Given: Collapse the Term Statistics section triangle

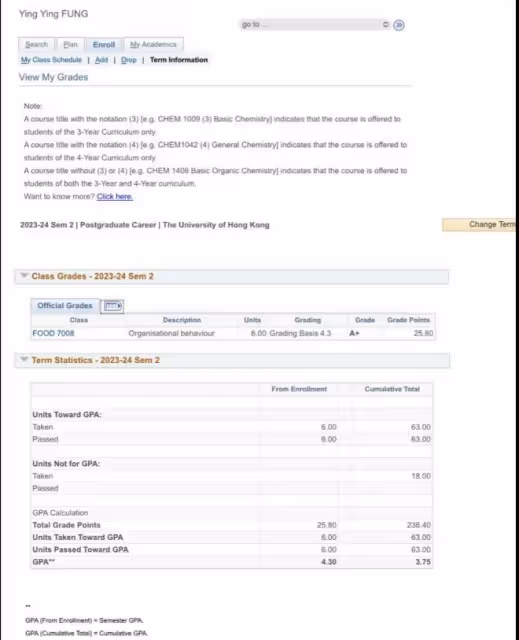Looking at the screenshot, I should 24,359.
